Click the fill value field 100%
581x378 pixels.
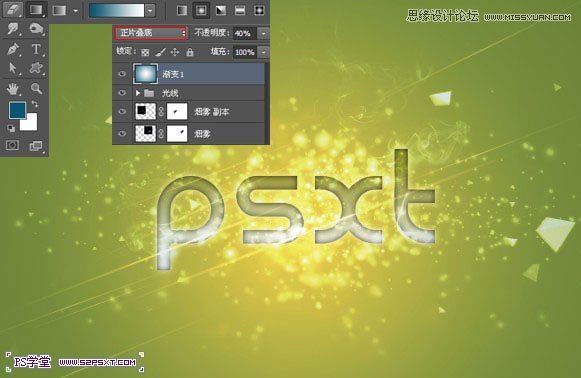point(245,52)
